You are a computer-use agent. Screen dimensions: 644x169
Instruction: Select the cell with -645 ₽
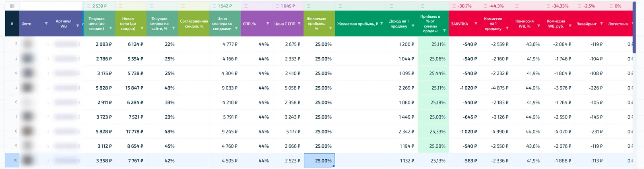click(x=464, y=117)
